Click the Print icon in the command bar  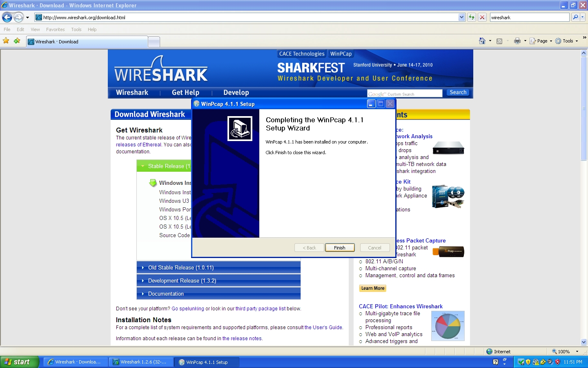[517, 41]
